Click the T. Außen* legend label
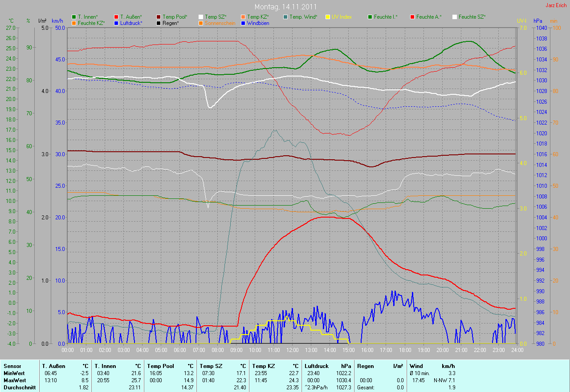Screen dimensions: 570x392 pos(131,17)
